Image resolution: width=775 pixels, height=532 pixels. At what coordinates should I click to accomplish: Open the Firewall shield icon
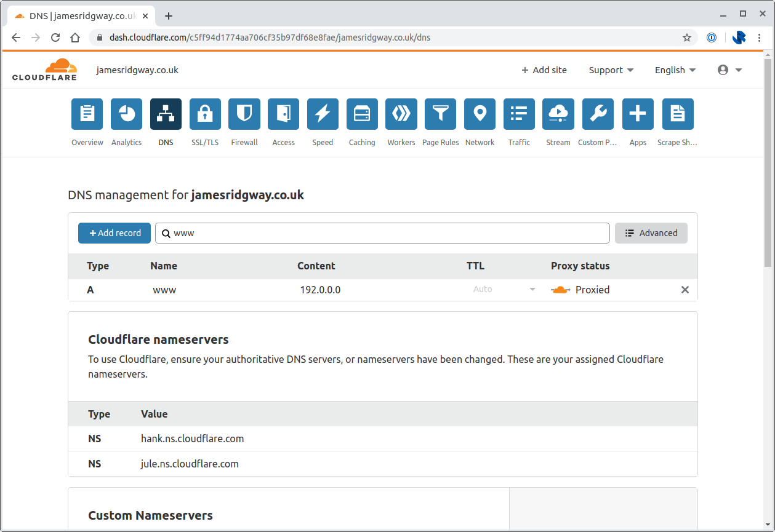point(244,114)
